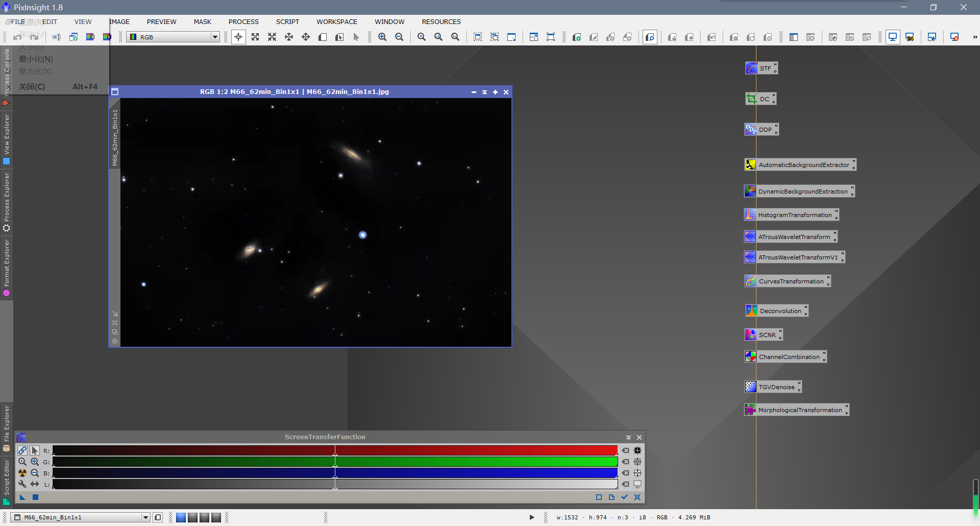Screen dimensions: 980x526
Task: Expand hidden toolbar items with chevron
Action: point(974,37)
